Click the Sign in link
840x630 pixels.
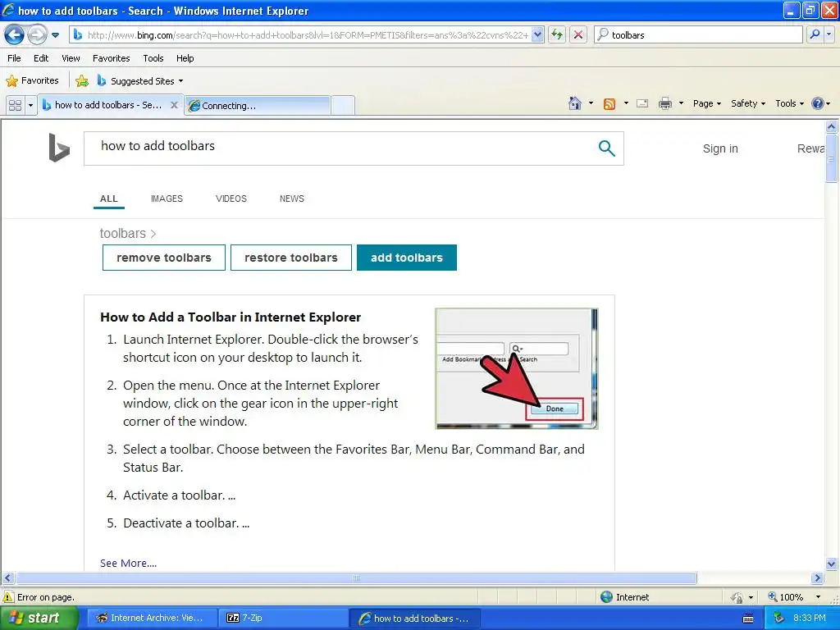click(720, 149)
